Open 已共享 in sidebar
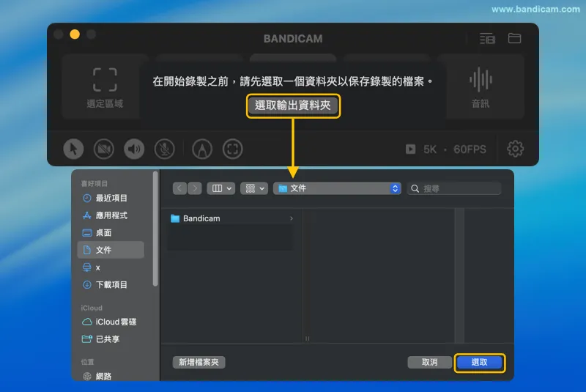Image resolution: width=586 pixels, height=392 pixels. tap(111, 339)
